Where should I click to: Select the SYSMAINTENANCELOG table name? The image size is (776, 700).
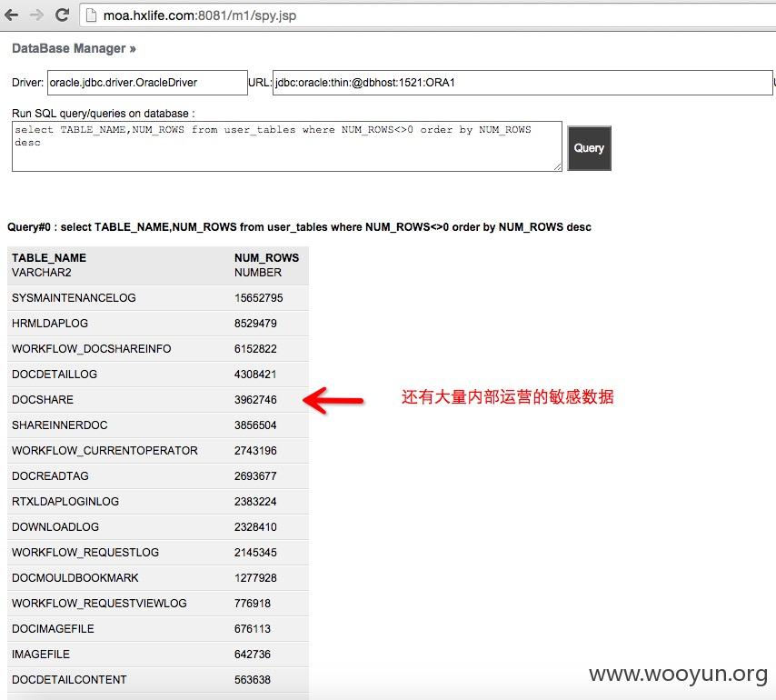point(74,298)
